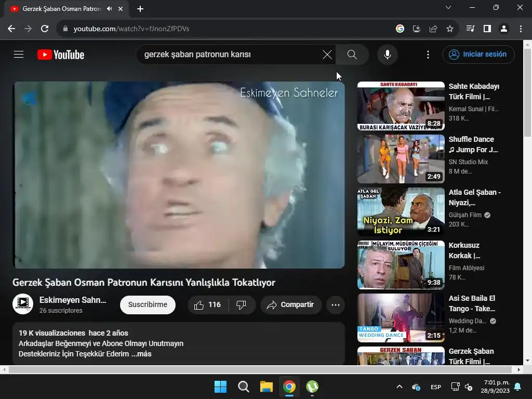Bookmark page with star icon
This screenshot has width=532, height=399.
pos(450,29)
